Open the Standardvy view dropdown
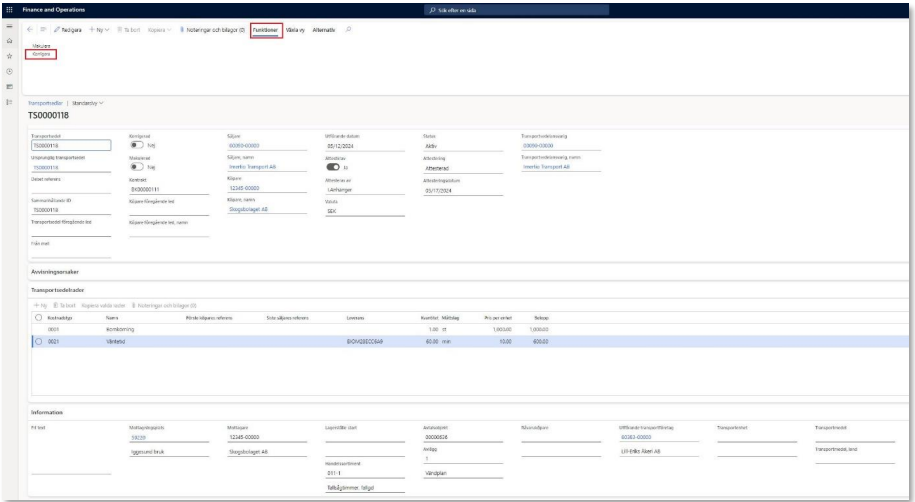 pyautogui.click(x=87, y=103)
